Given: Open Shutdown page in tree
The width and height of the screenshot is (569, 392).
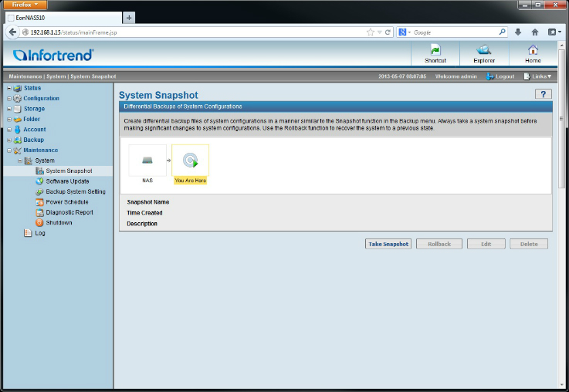Looking at the screenshot, I should tap(59, 223).
